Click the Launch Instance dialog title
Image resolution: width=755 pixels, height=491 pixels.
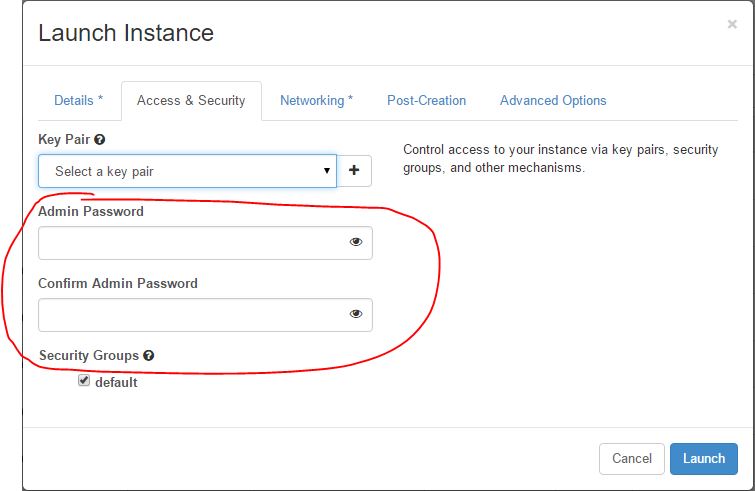tap(126, 33)
